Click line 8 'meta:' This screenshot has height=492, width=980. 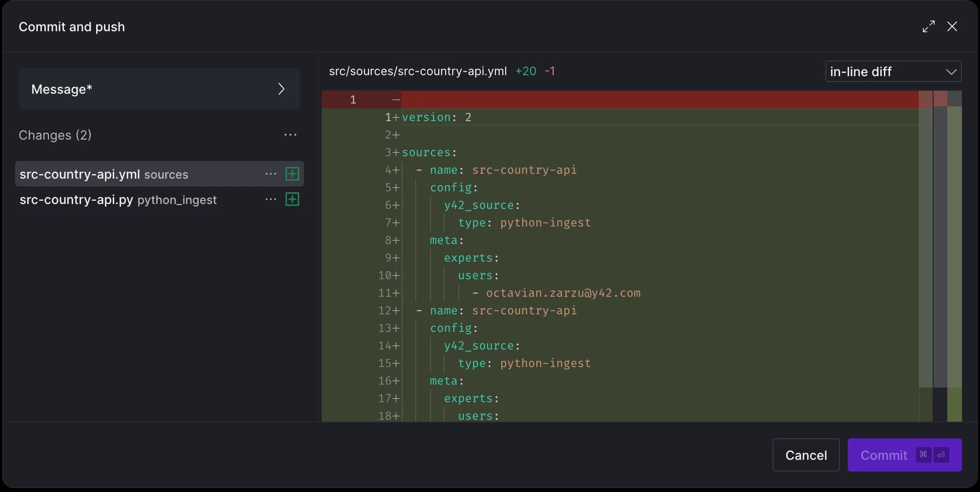coord(447,240)
